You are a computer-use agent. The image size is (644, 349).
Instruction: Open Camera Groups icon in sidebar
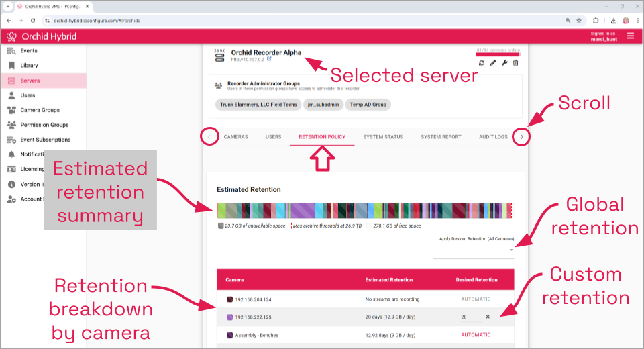[x=11, y=110]
